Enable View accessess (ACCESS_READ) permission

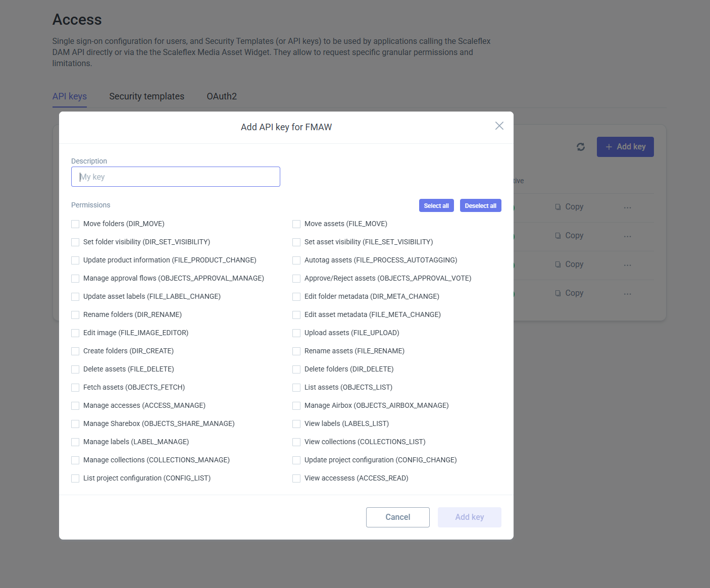point(296,478)
